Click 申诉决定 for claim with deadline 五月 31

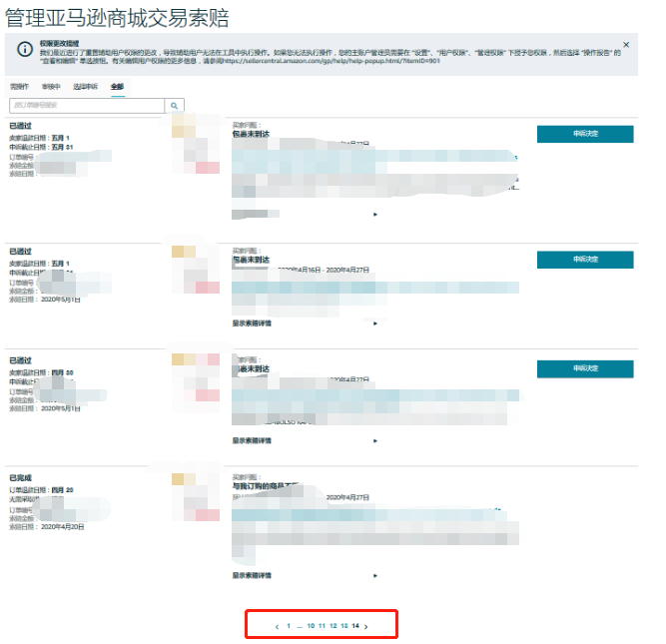585,134
